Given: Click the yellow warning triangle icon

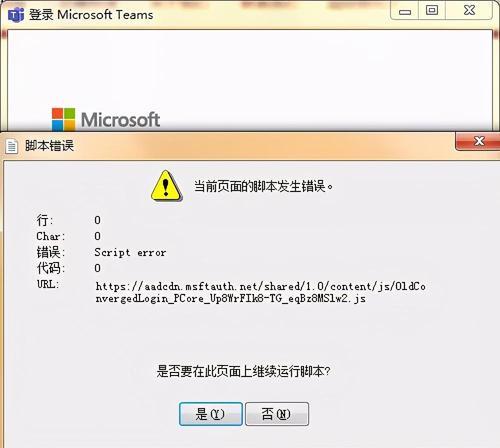Looking at the screenshot, I should point(166,186).
